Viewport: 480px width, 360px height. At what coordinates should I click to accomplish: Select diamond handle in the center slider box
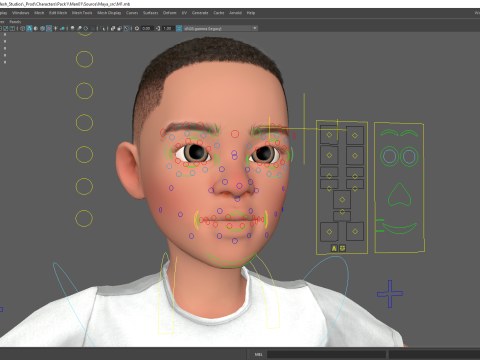point(342,200)
